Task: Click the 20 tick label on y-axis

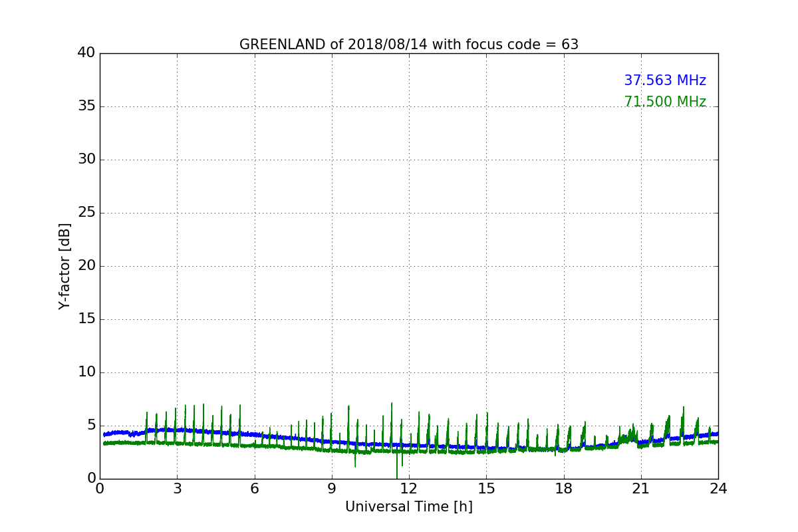Action: (86, 266)
